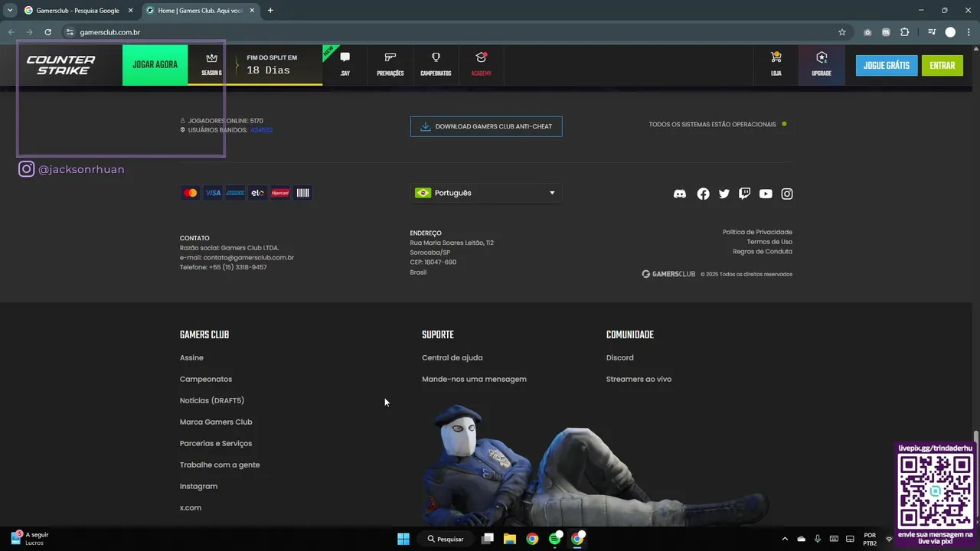Image resolution: width=980 pixels, height=551 pixels.
Task: Click the site information icon beside URL
Action: (x=70, y=32)
